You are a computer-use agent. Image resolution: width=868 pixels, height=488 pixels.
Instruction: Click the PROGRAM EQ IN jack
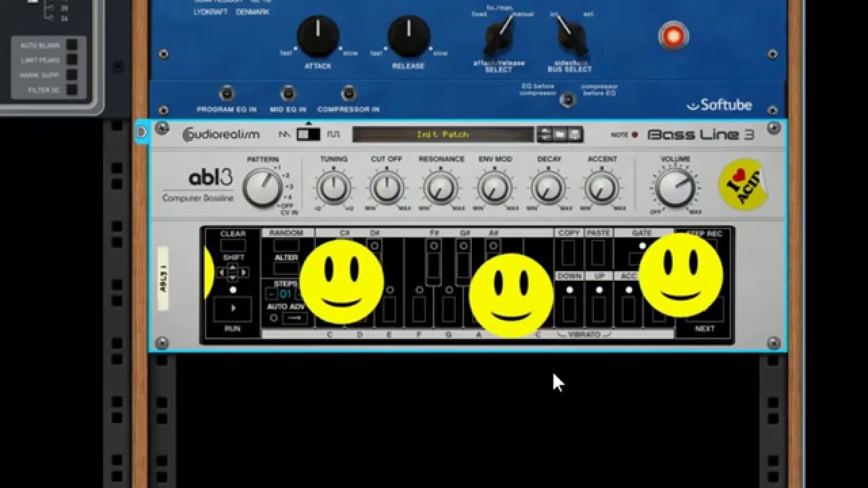226,93
